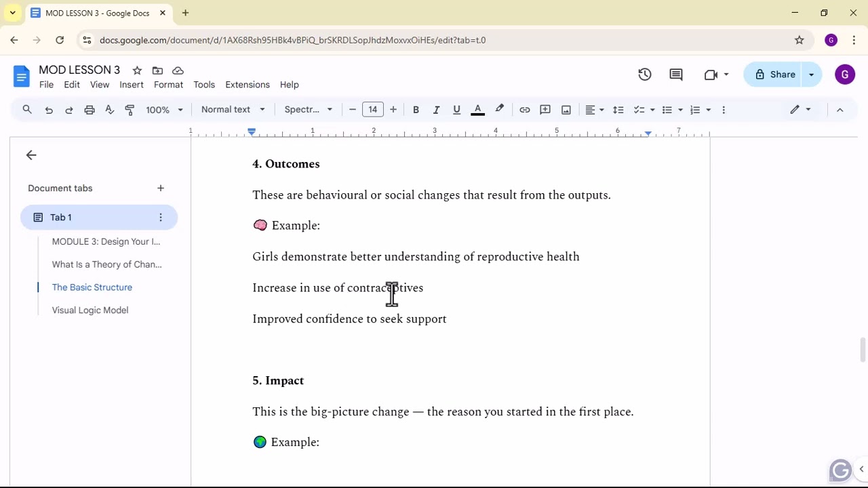Click the Grammarly floating icon
The image size is (868, 488).
841,470
